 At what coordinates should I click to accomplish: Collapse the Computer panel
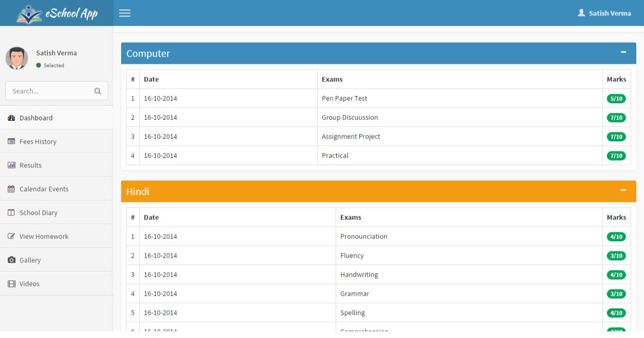[623, 52]
